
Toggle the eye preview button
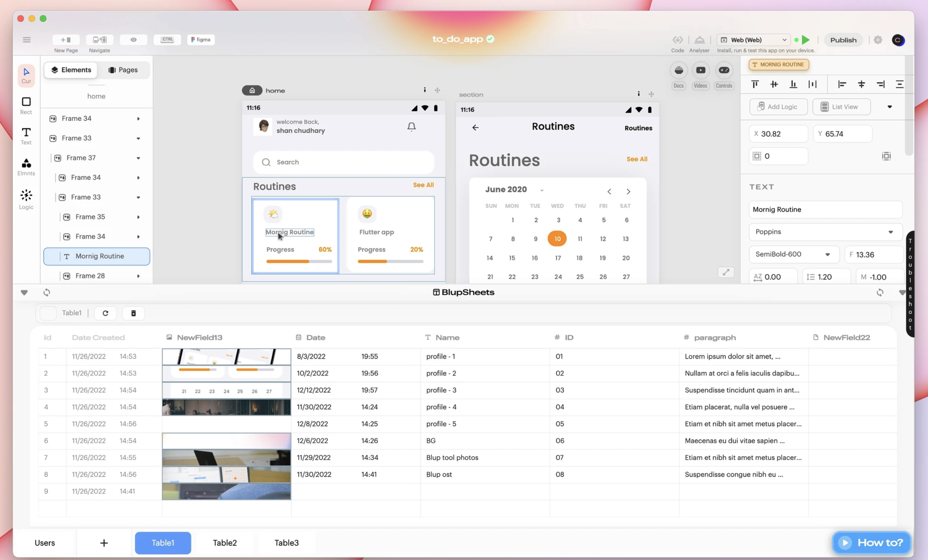point(133,39)
